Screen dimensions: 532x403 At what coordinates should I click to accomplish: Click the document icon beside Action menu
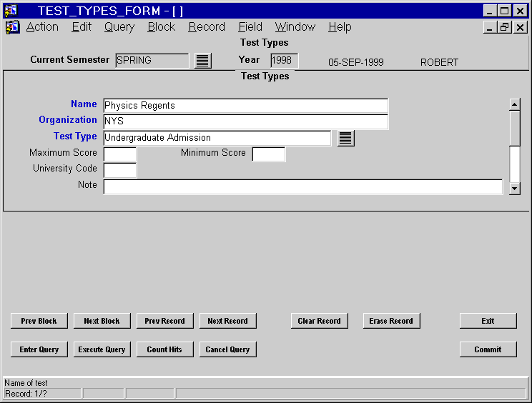click(x=13, y=27)
